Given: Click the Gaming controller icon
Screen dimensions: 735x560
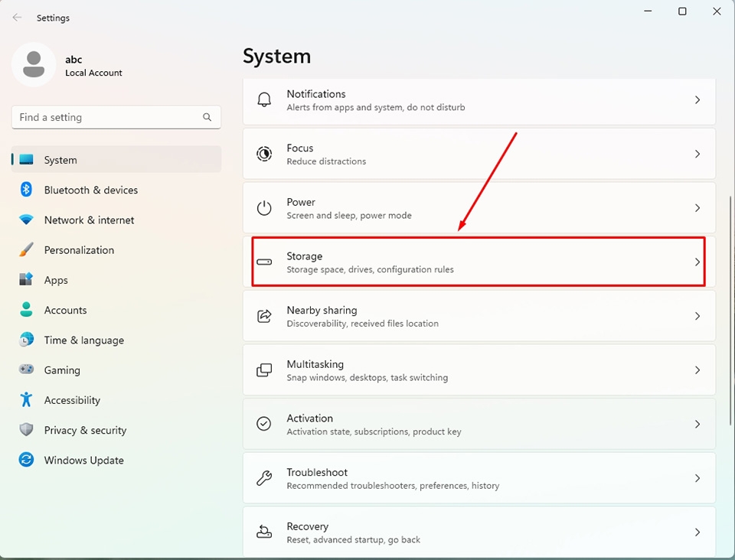Looking at the screenshot, I should click(x=26, y=370).
